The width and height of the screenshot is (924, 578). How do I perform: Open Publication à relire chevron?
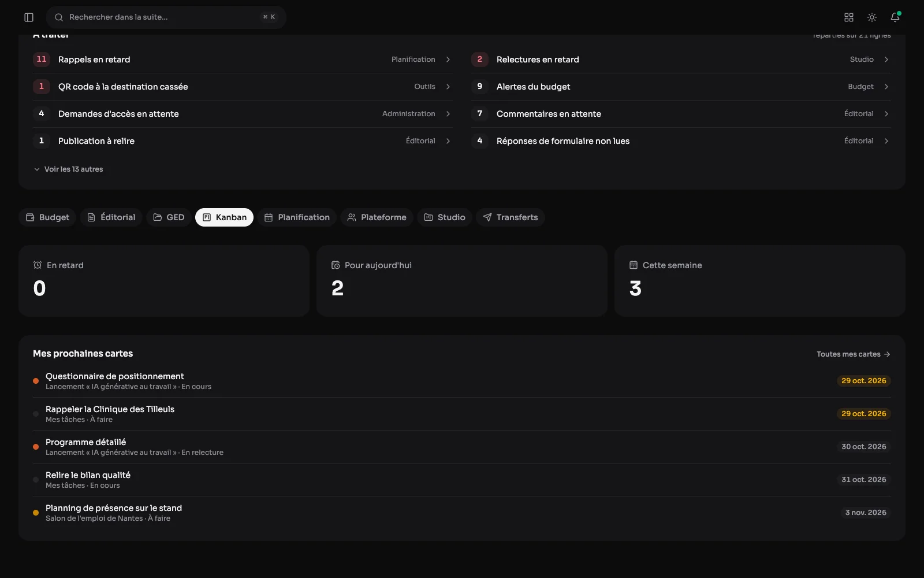(448, 141)
